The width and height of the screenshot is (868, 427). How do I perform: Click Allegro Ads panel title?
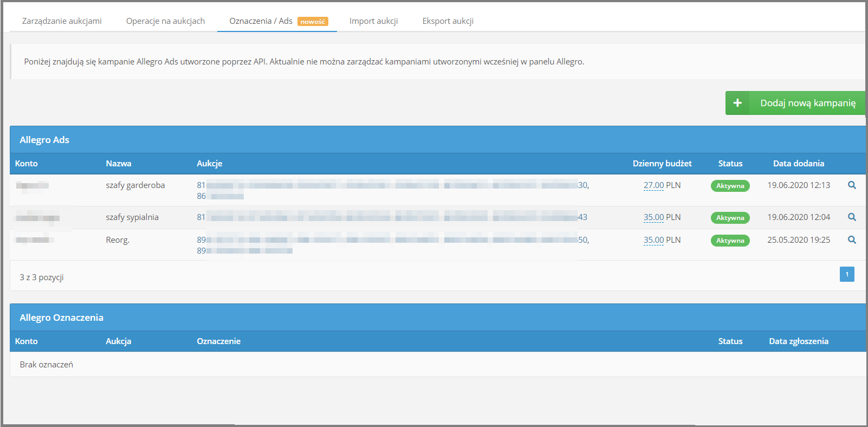point(44,140)
